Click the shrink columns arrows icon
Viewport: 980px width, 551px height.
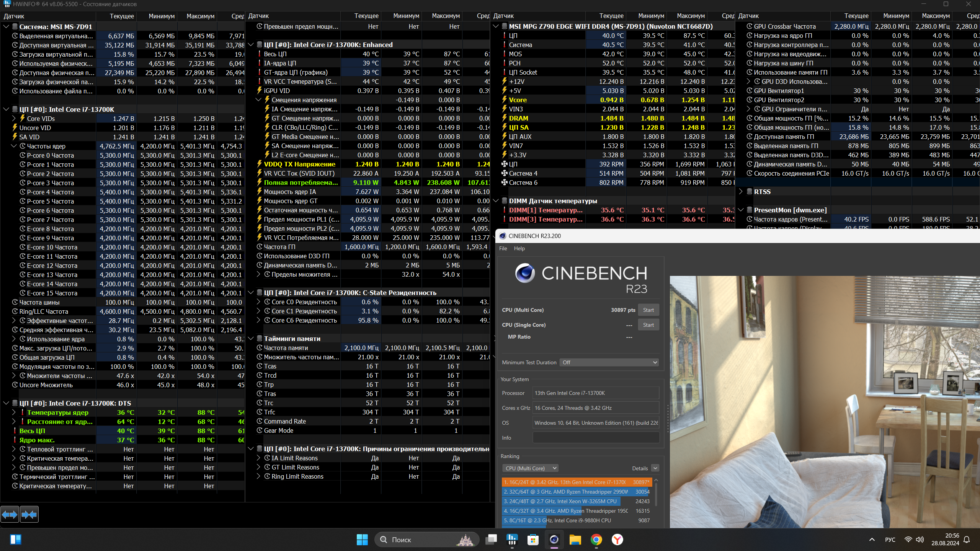tap(29, 515)
